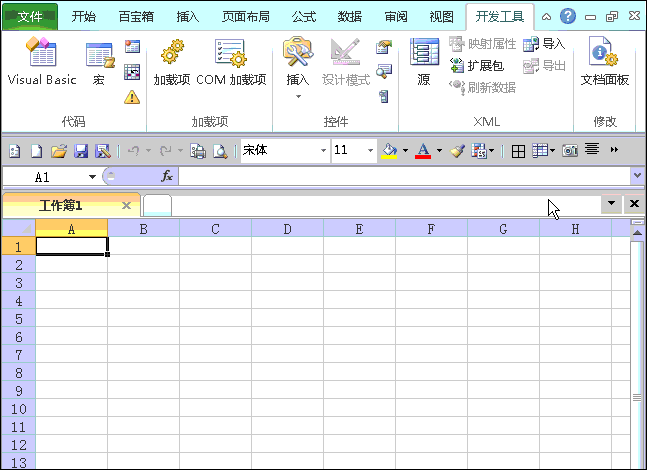Image resolution: width=647 pixels, height=470 pixels.
Task: Apply the red font color
Action: pyautogui.click(x=423, y=151)
